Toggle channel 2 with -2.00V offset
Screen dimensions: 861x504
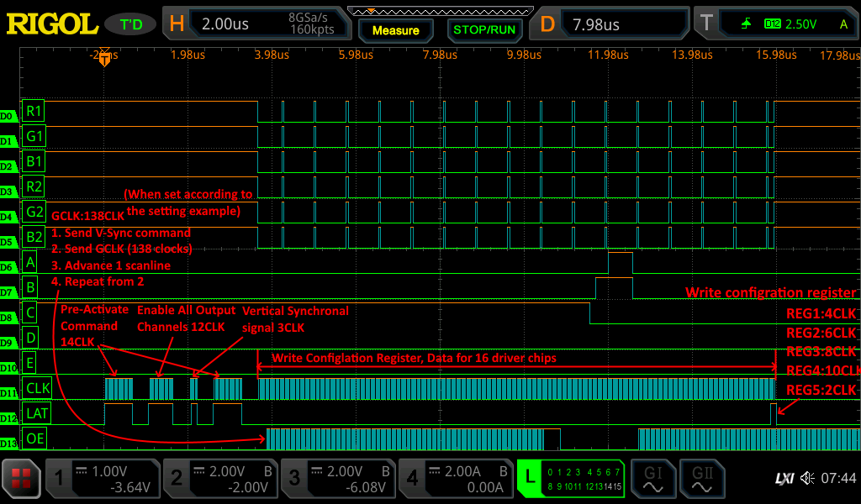(220, 479)
